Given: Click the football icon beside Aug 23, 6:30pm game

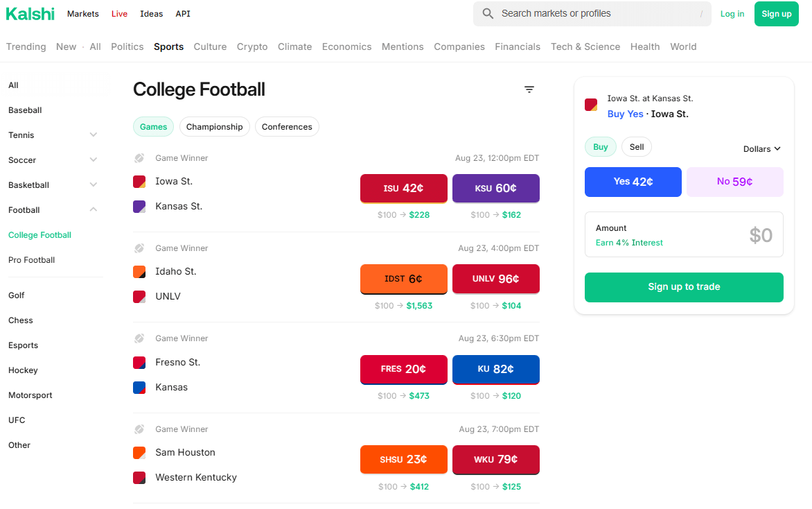Looking at the screenshot, I should (x=139, y=338).
